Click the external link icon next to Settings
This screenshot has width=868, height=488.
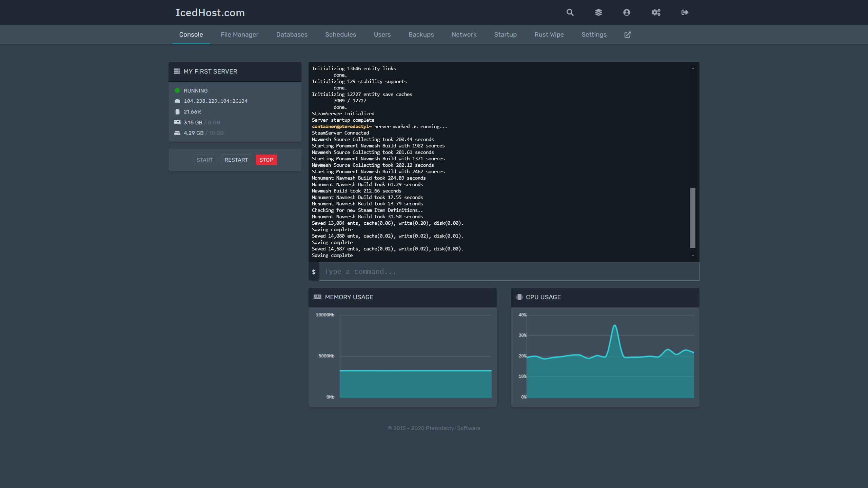point(628,34)
